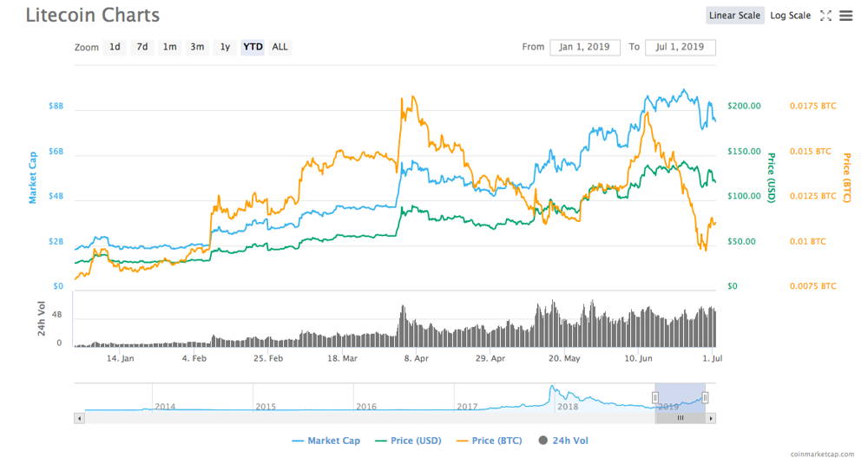The image size is (868, 464).
Task: Click the $100.00 price axis label
Action: tap(744, 196)
